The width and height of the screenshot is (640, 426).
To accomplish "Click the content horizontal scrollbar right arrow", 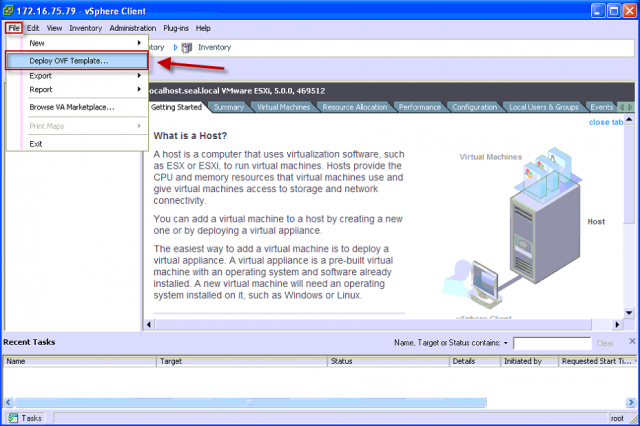I will [x=617, y=325].
